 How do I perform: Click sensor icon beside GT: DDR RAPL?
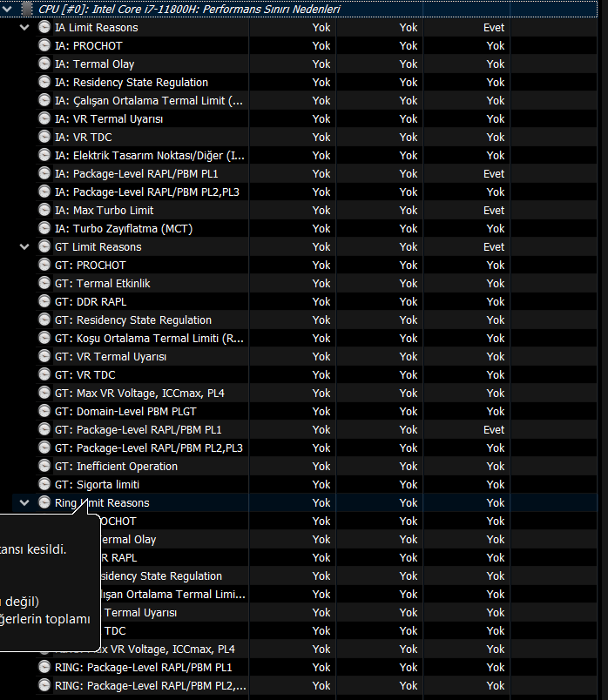pos(44,302)
